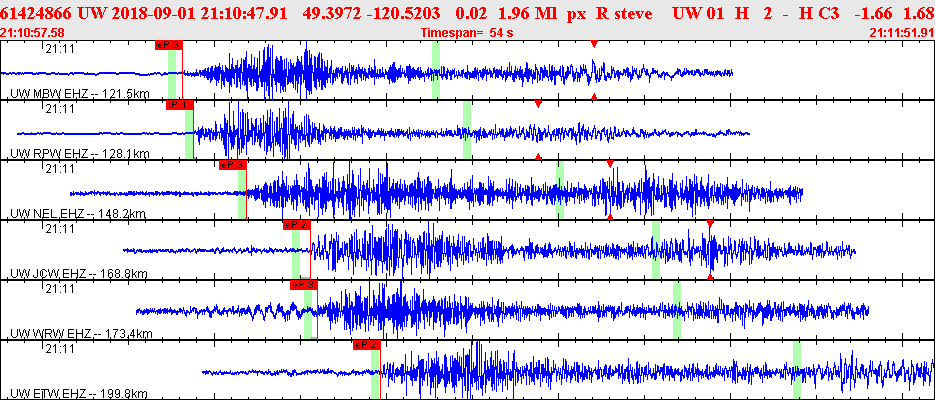Select the station label UW JCW EHZ -- 168.8km

(x=79, y=274)
